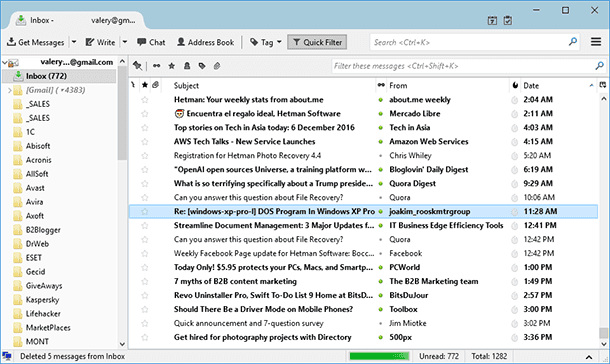Click folder pane scrollbar down arrow
Image resolution: width=610 pixels, height=364 pixels.
click(x=122, y=344)
